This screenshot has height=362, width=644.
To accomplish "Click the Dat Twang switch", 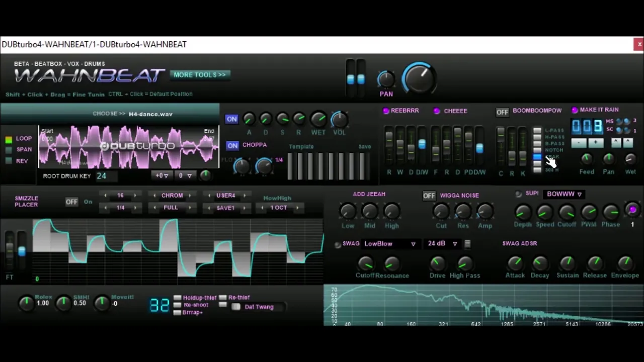I will point(236,307).
